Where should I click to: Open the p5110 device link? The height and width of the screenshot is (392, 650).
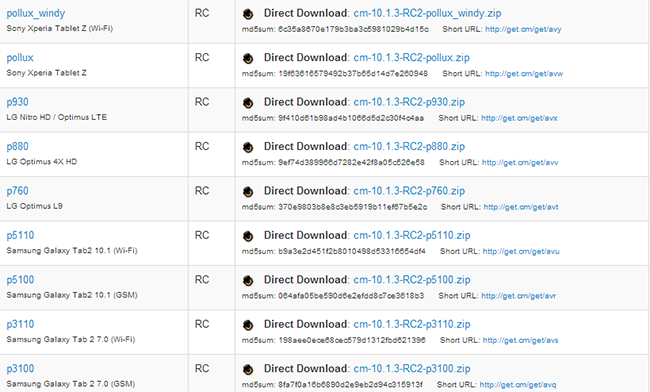click(20, 235)
